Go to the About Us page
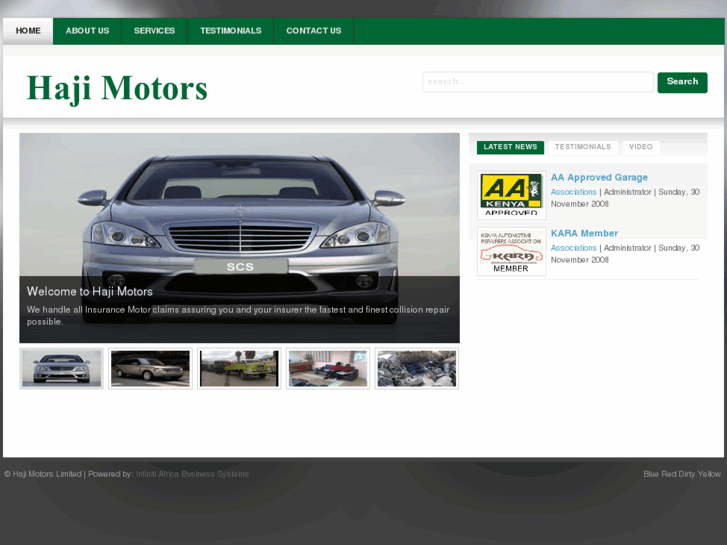 click(87, 31)
